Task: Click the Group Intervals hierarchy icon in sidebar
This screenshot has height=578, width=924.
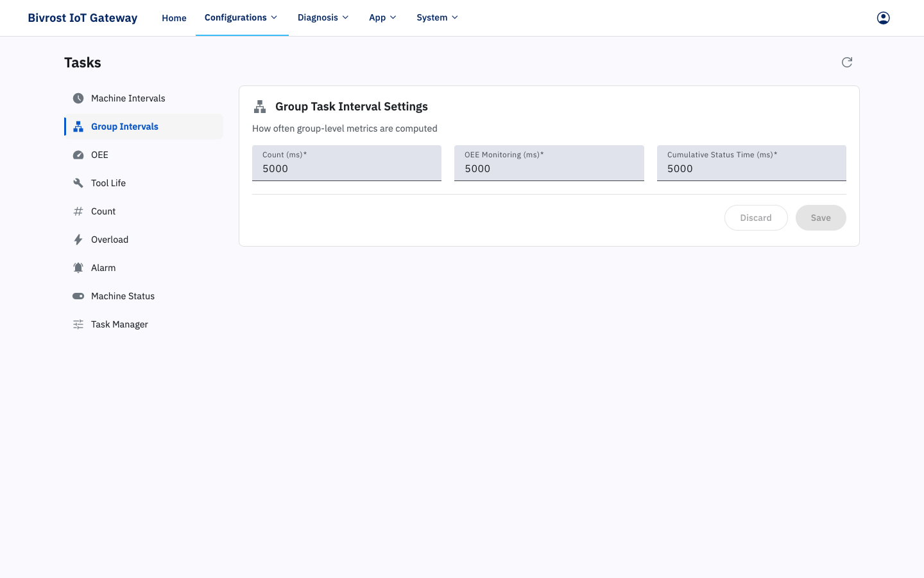Action: coord(78,127)
